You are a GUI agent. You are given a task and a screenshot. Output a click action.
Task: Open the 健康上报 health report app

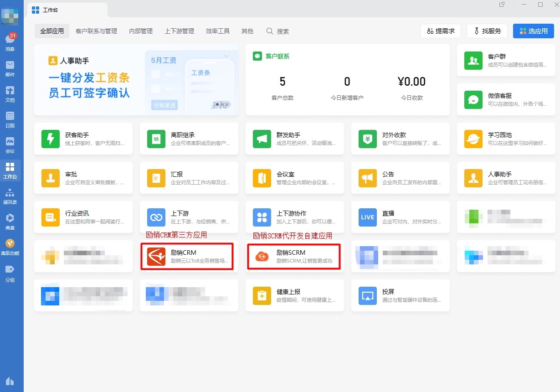tap(294, 295)
